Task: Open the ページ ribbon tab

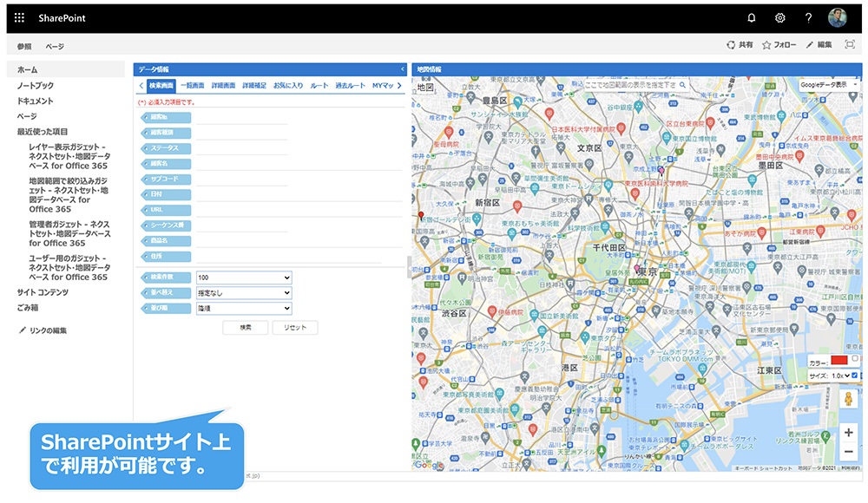Action: pyautogui.click(x=55, y=47)
